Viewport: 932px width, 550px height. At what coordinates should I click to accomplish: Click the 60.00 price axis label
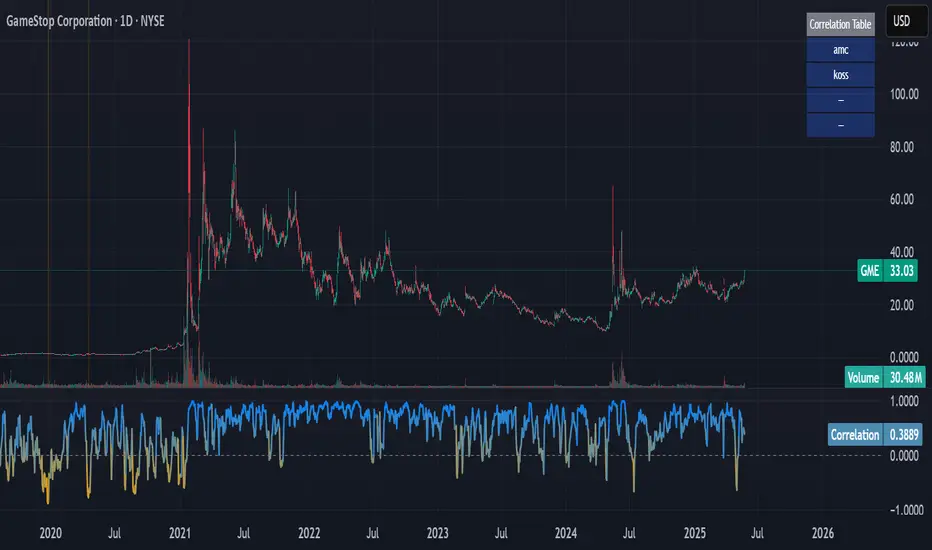[x=901, y=200]
